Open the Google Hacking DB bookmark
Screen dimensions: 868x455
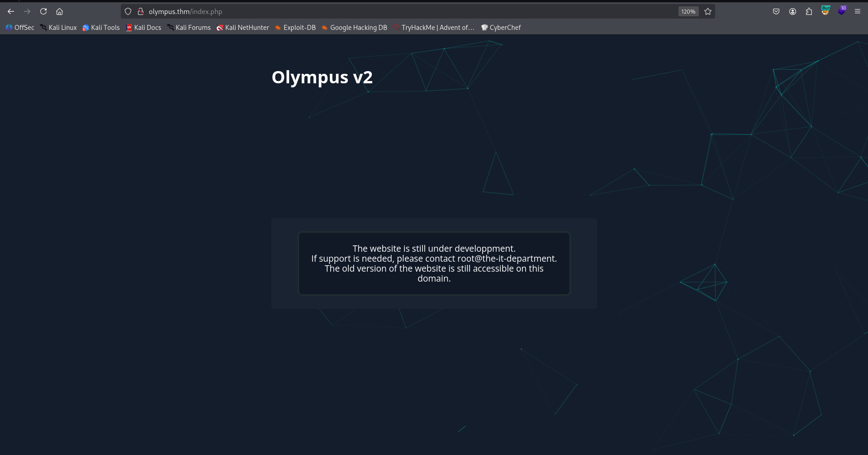[354, 28]
